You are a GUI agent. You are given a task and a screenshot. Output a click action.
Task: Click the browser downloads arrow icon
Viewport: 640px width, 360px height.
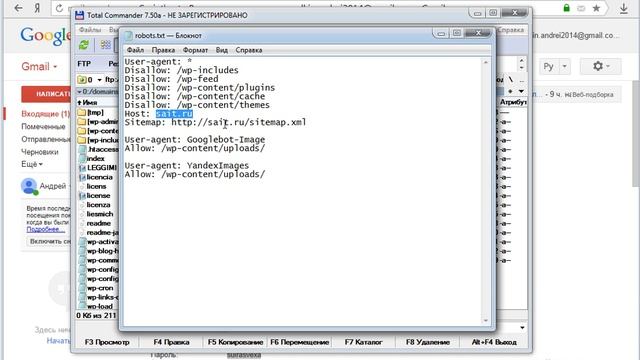coord(624,8)
